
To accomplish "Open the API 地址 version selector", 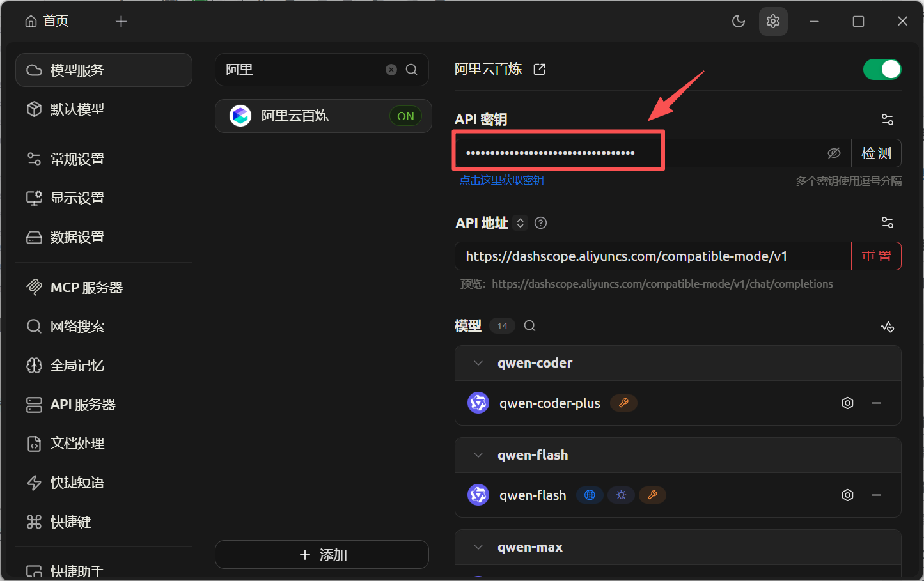I will tap(521, 222).
